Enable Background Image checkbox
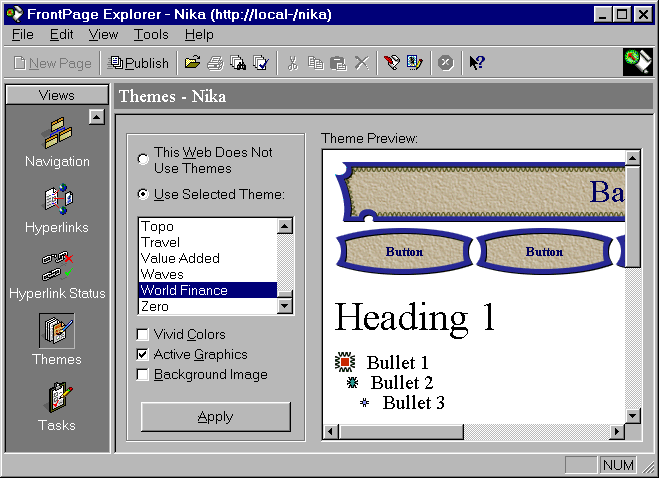The height and width of the screenshot is (478, 659). point(142,375)
